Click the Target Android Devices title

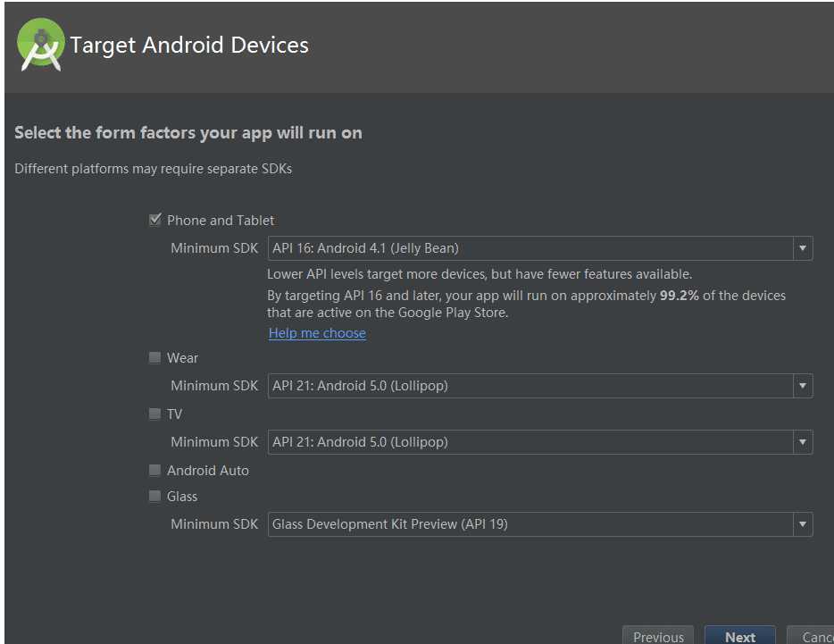coord(189,46)
